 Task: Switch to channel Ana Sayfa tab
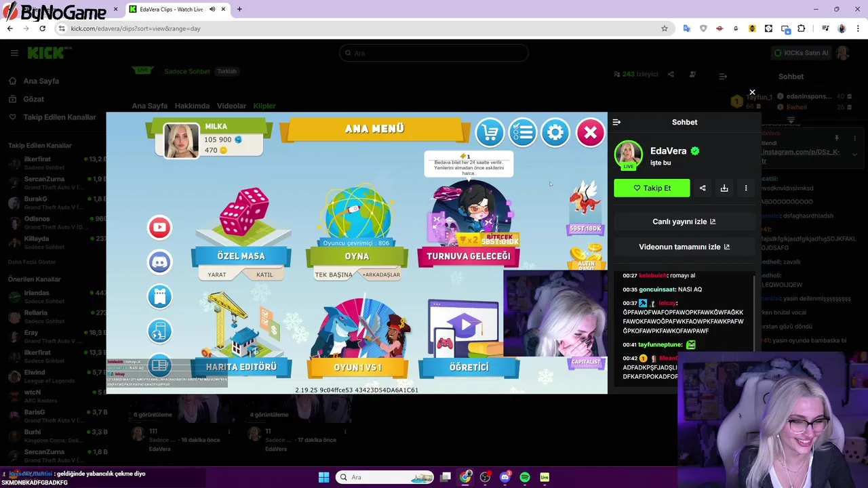pyautogui.click(x=149, y=106)
